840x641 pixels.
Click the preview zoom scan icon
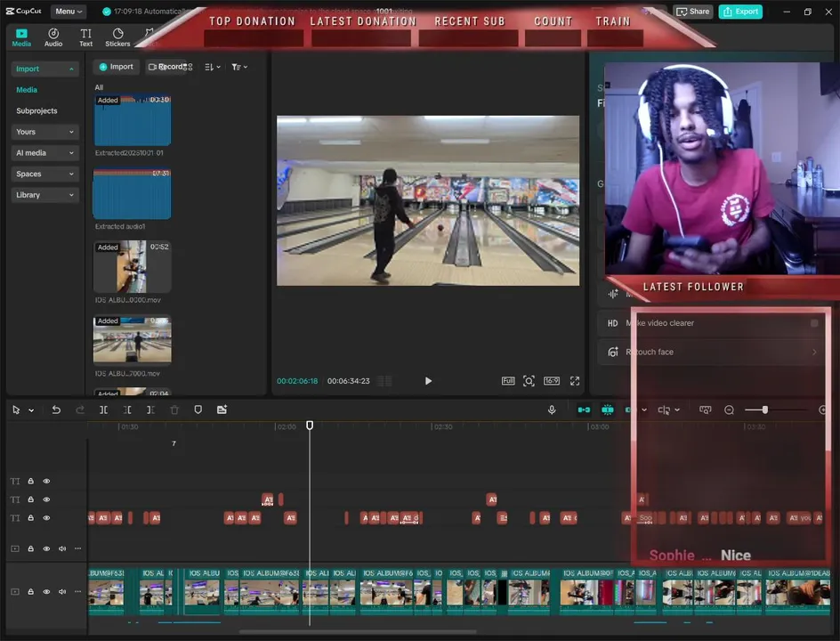point(529,381)
